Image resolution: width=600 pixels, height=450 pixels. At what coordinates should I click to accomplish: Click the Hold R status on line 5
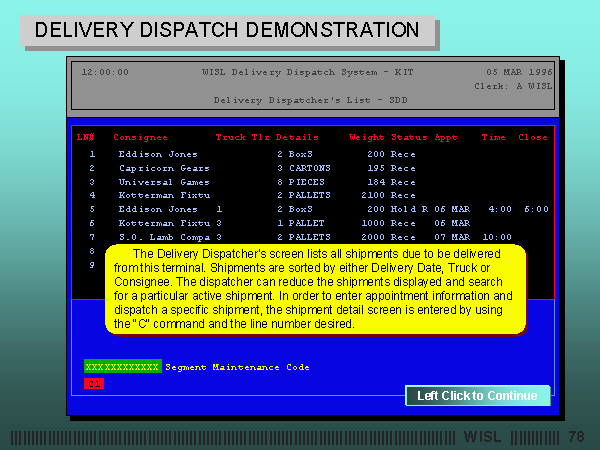409,209
